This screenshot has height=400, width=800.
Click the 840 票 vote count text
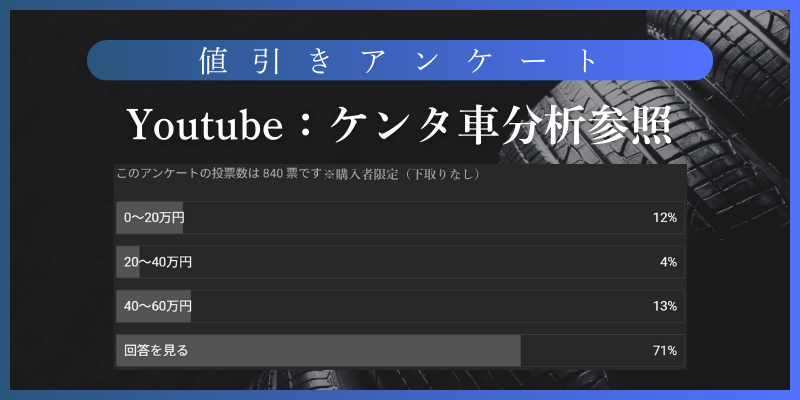281,174
